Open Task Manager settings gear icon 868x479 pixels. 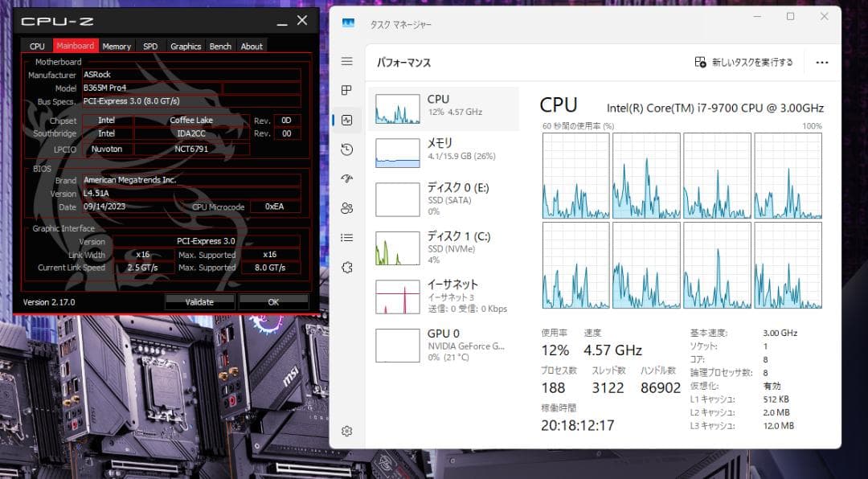click(x=347, y=431)
